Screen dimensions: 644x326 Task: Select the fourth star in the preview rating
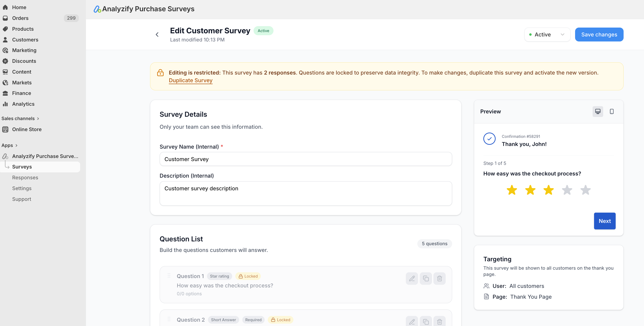point(567,190)
